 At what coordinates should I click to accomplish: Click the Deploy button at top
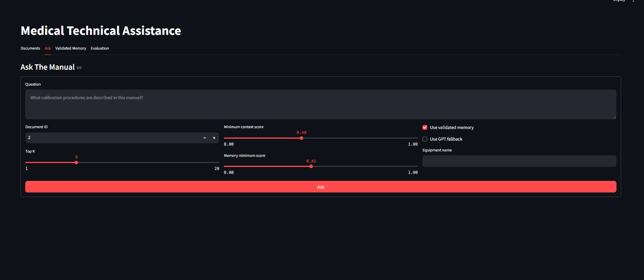point(619,1)
